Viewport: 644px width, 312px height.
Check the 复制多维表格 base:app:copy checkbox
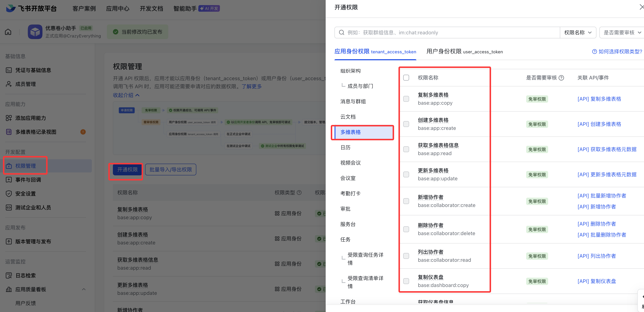pos(406,99)
